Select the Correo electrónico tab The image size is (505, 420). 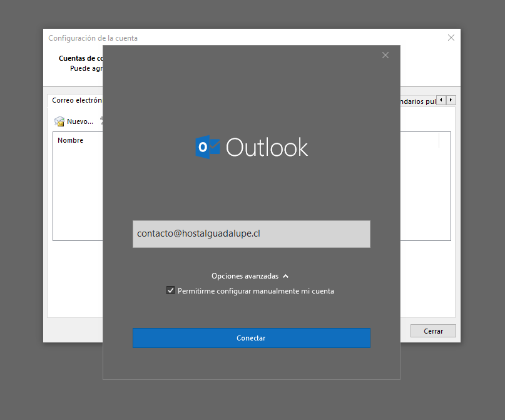pos(76,101)
